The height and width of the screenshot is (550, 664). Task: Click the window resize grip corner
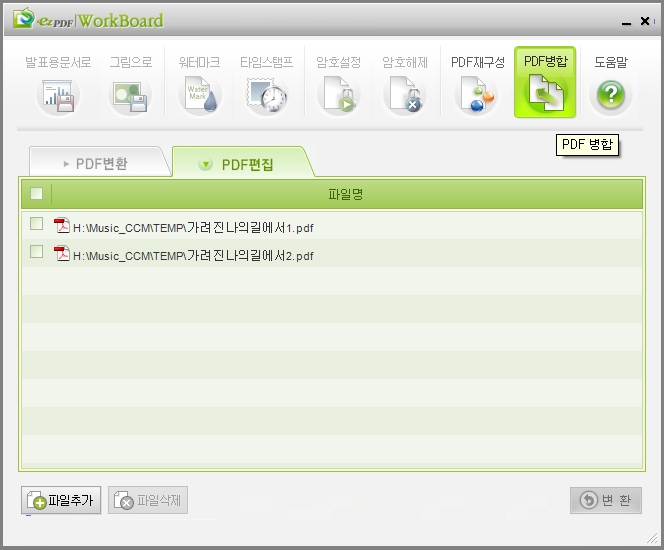coord(652,538)
